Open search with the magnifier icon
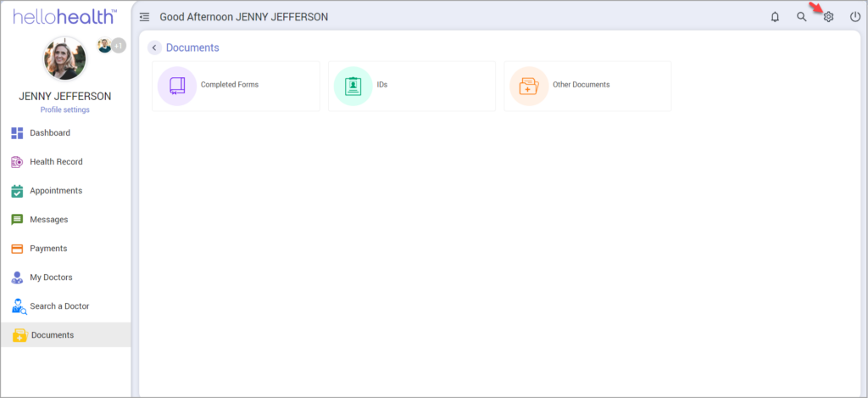The image size is (868, 398). pos(801,17)
